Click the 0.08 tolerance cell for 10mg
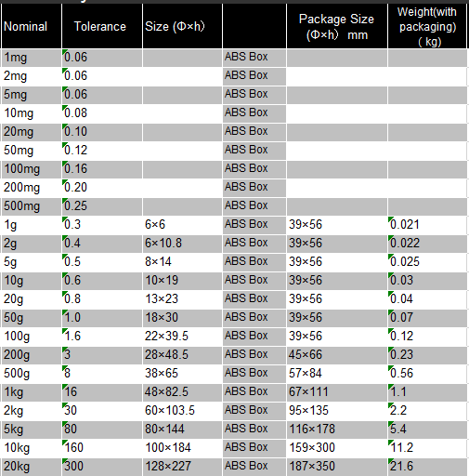Viewport: 469px width, 476px height. [x=102, y=113]
